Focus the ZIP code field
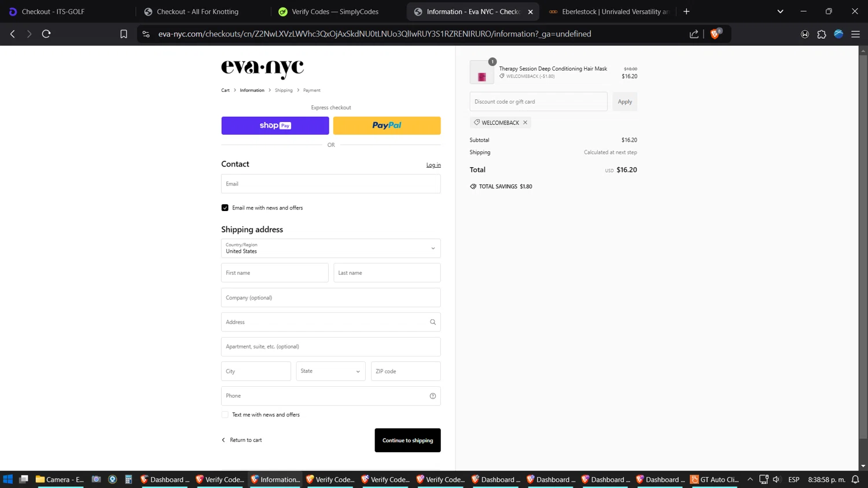 (406, 371)
